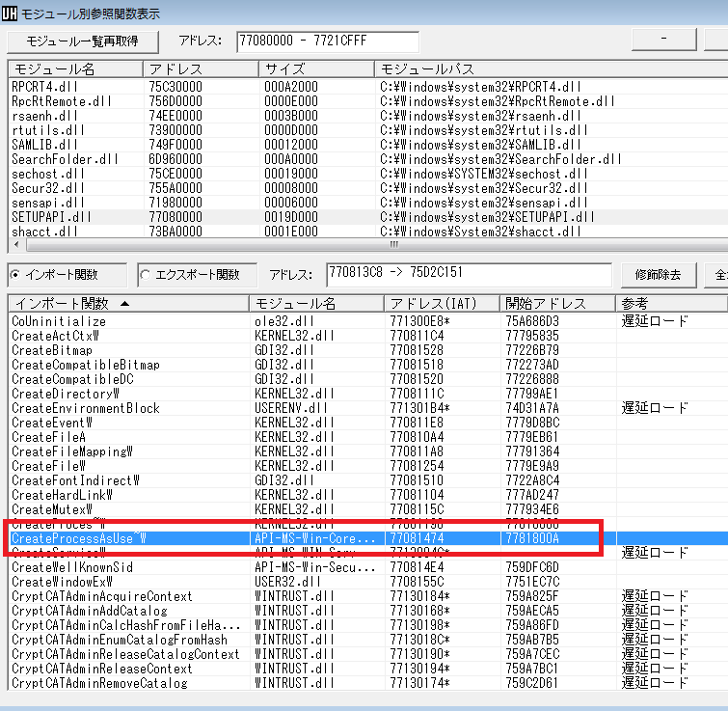Select RPCRT4.dll module row
Viewport: 728px width, 711px height.
click(368, 87)
